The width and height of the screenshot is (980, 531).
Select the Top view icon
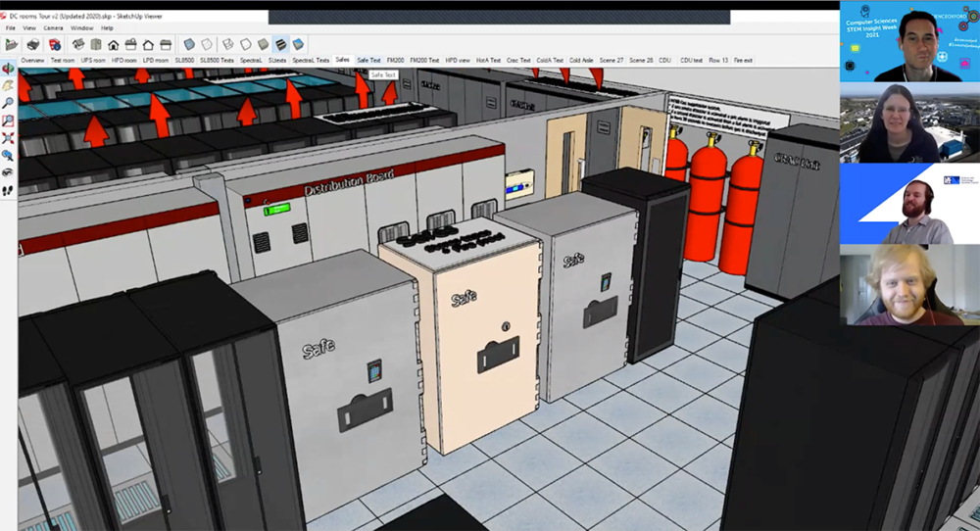coord(96,44)
